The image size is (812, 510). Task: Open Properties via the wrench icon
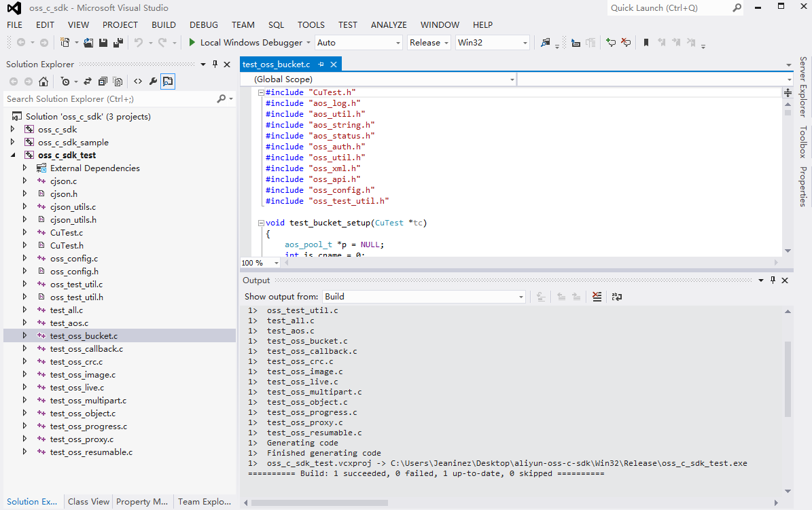pos(153,81)
